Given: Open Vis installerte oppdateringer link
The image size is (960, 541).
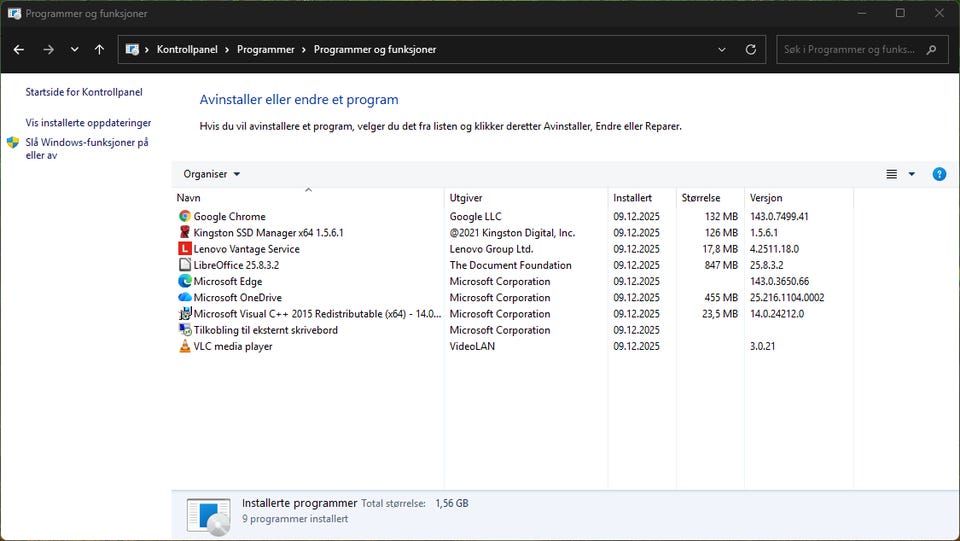Looking at the screenshot, I should 88,123.
